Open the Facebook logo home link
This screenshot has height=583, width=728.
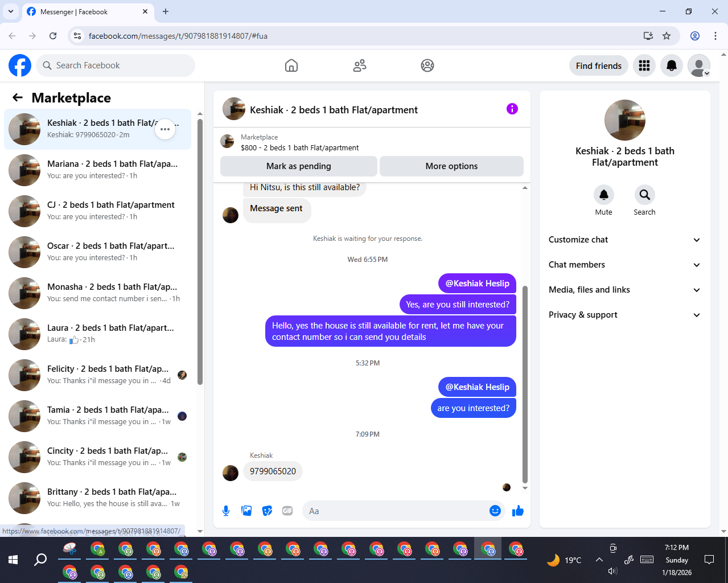tap(20, 65)
